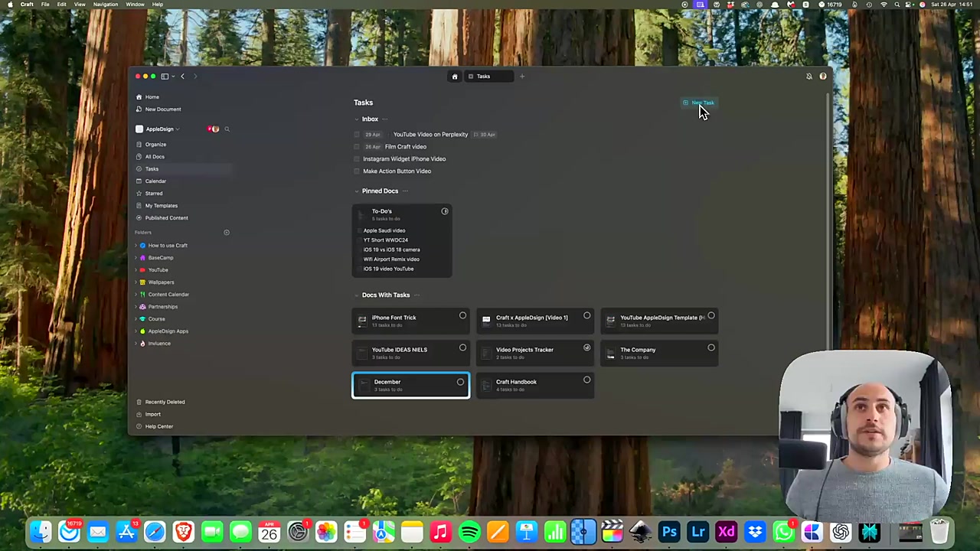Search the AppleDsign space
980x551 pixels.
227,129
